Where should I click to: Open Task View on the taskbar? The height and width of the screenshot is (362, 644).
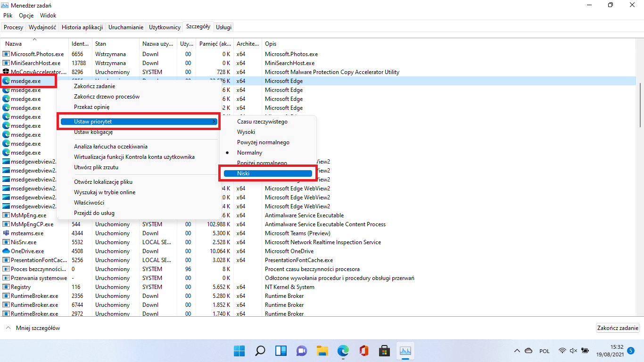click(281, 351)
